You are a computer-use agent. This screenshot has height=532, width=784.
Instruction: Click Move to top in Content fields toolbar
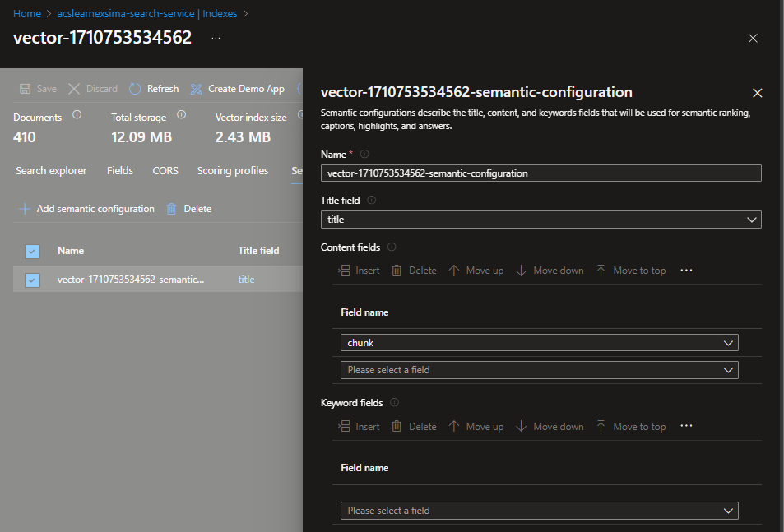click(630, 271)
